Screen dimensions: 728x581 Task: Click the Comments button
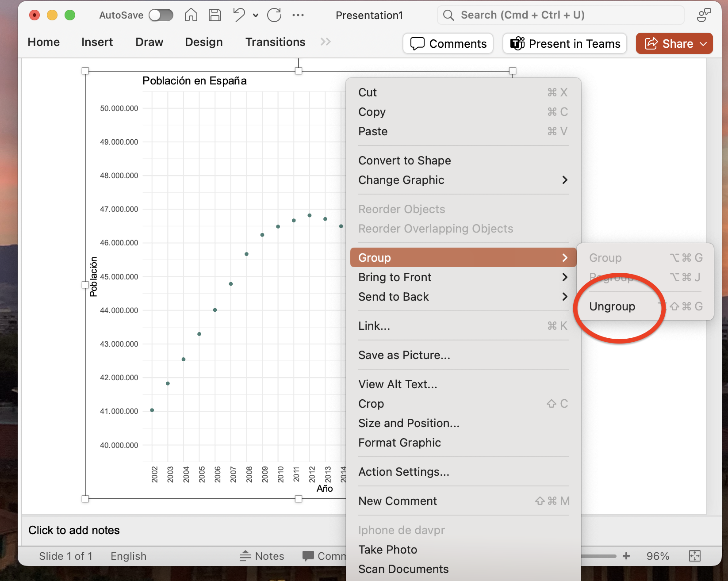click(x=448, y=44)
